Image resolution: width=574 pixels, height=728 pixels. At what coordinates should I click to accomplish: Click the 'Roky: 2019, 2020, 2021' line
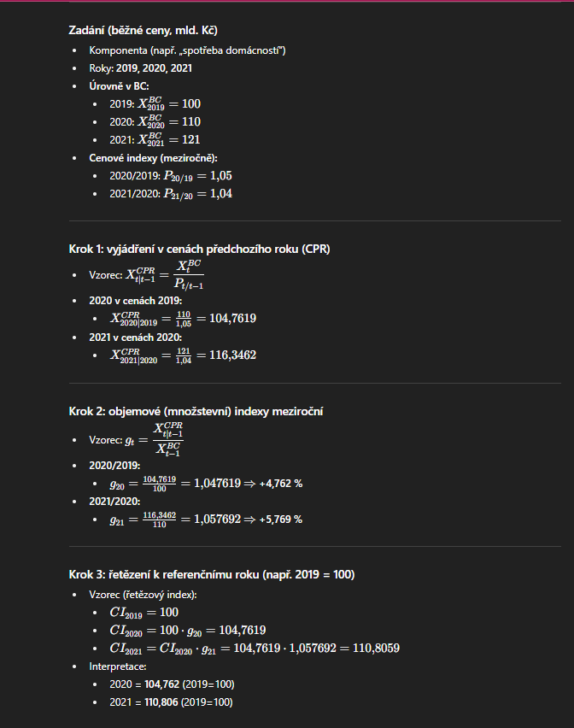141,68
